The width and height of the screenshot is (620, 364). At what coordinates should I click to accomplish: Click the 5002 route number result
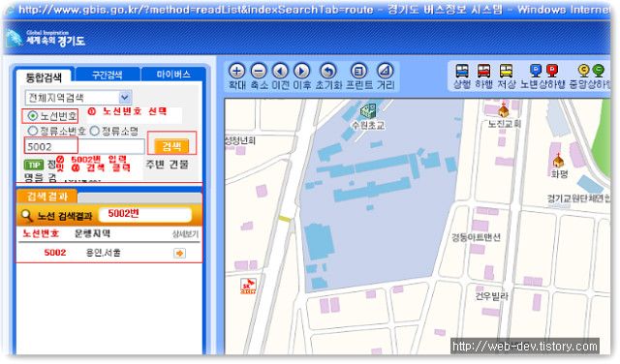click(x=55, y=253)
